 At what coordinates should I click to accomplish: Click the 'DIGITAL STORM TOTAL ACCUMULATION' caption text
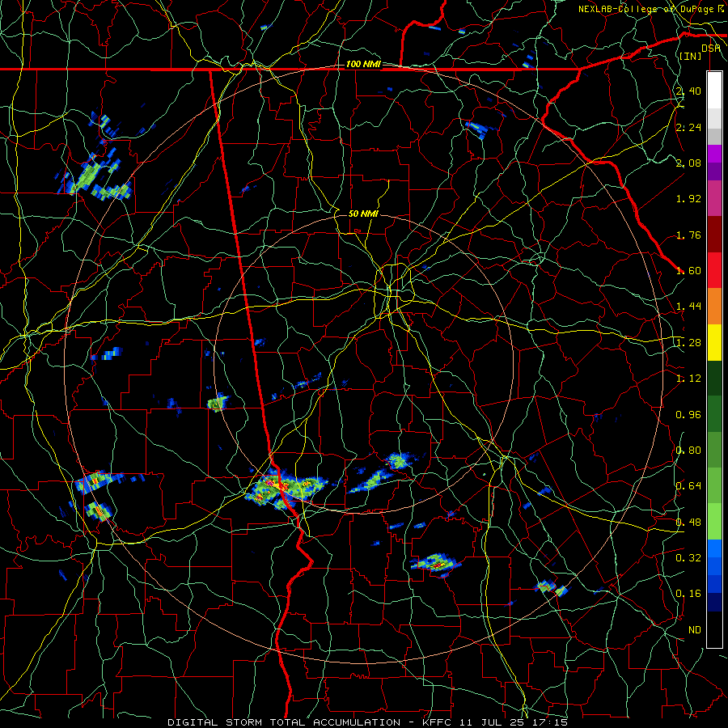(x=284, y=722)
